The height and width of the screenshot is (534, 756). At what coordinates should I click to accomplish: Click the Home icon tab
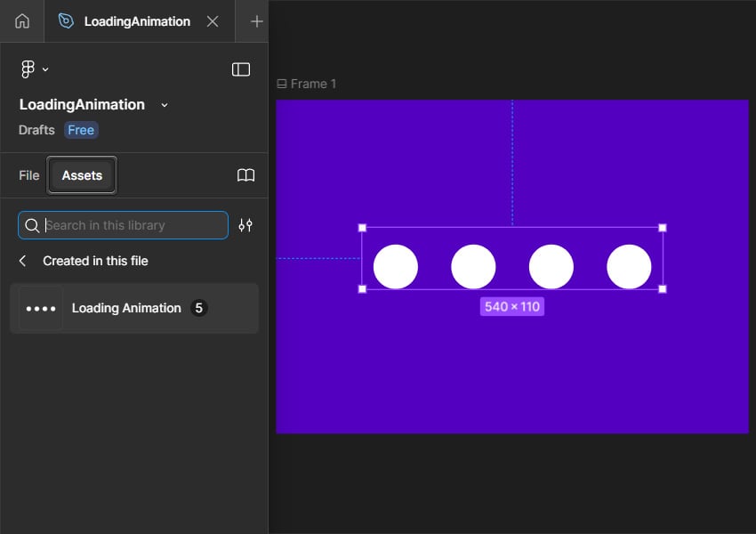(x=22, y=21)
